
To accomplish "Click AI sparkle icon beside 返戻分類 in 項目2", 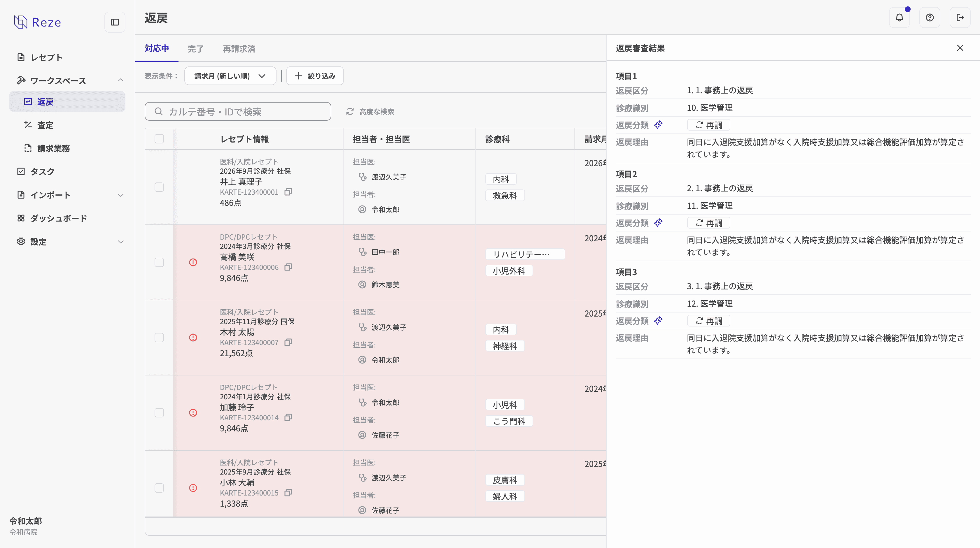I will (658, 223).
